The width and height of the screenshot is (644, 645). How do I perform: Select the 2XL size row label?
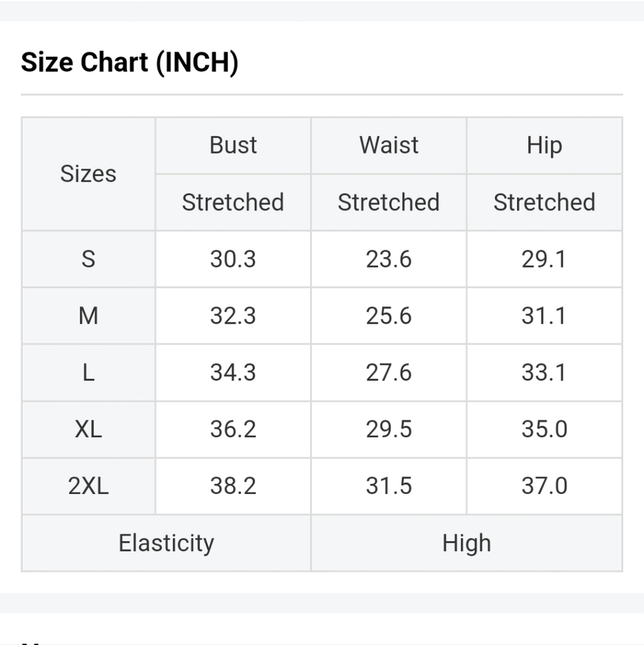coord(88,486)
